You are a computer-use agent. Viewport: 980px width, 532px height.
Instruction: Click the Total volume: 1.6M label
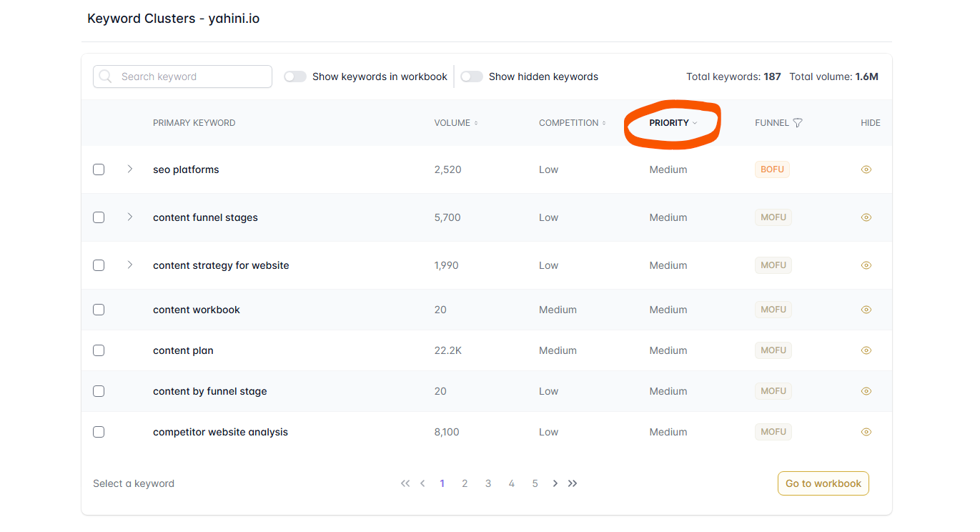[x=833, y=77]
